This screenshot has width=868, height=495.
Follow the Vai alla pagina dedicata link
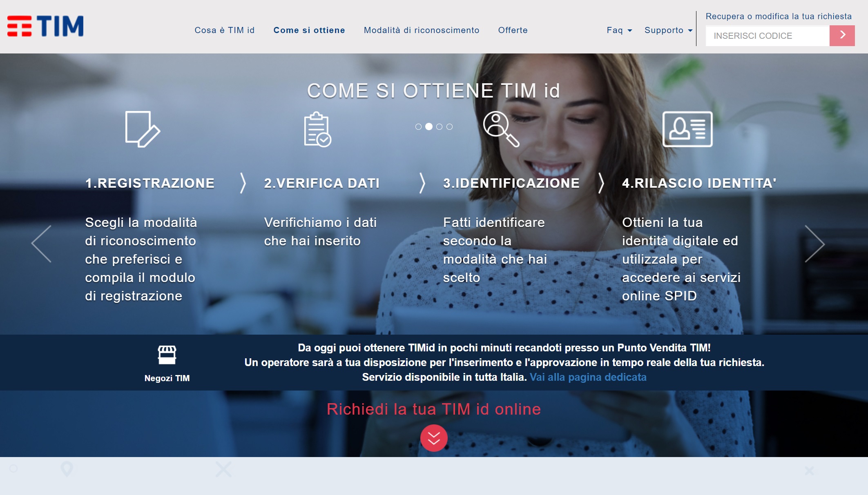click(588, 377)
